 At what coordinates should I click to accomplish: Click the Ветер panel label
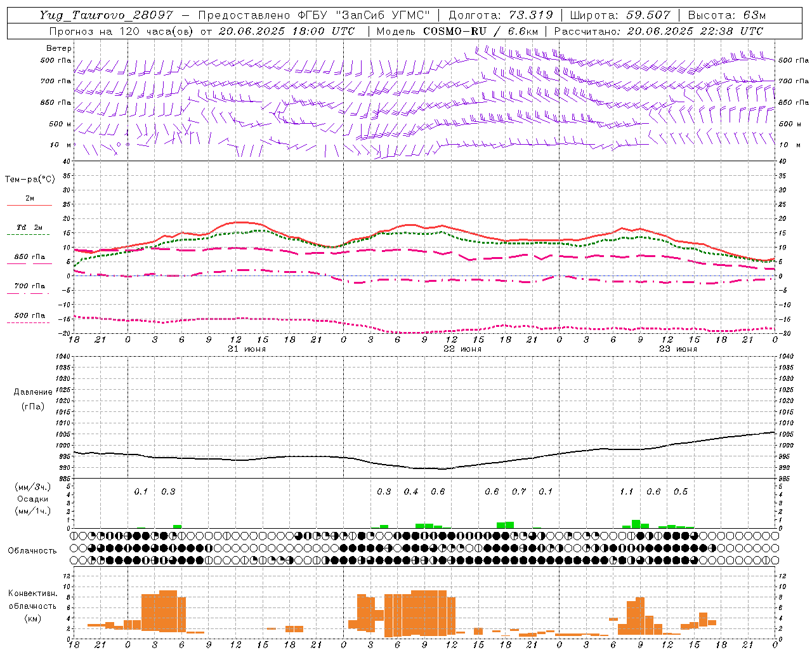[x=59, y=48]
